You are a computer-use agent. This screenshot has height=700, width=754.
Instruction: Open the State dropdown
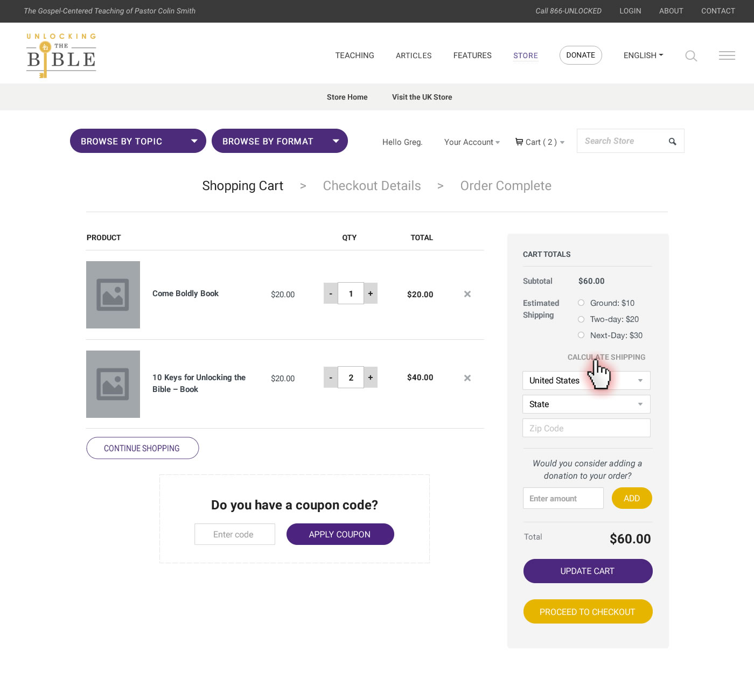click(587, 404)
